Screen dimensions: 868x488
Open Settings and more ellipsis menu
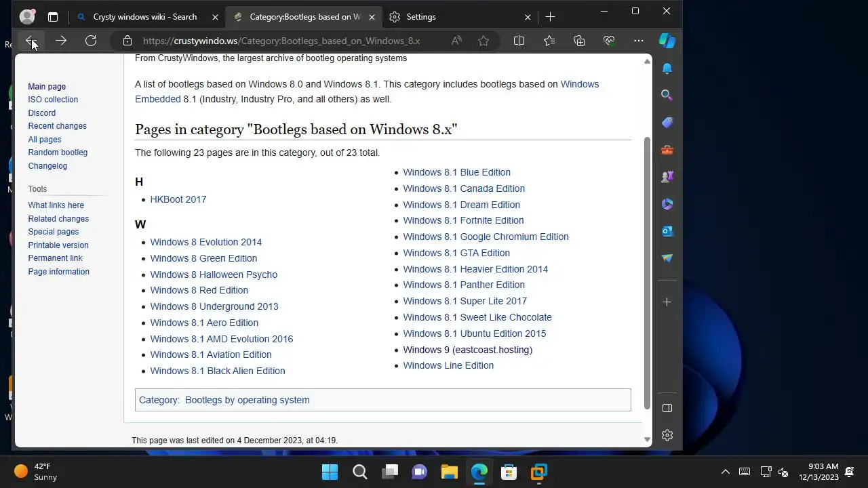639,41
